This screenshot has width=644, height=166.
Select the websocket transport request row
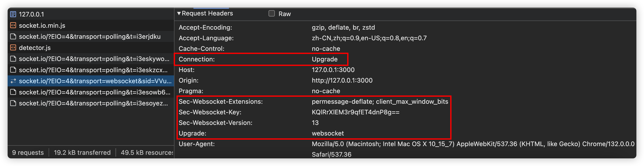click(x=95, y=81)
